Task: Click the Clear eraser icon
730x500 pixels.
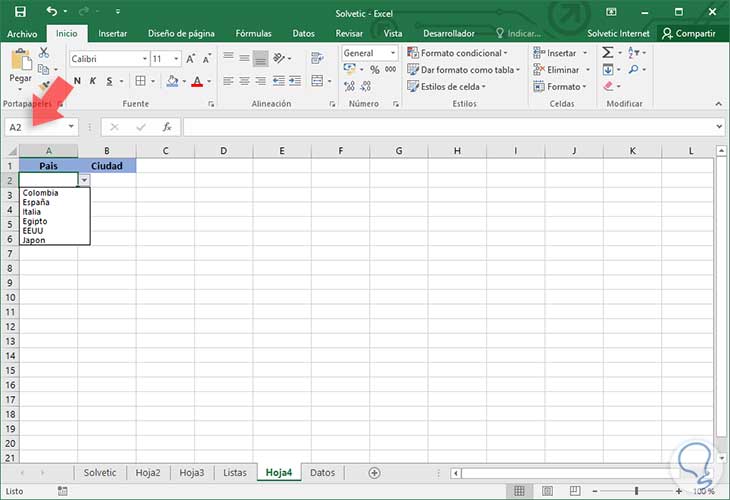Action: (608, 86)
